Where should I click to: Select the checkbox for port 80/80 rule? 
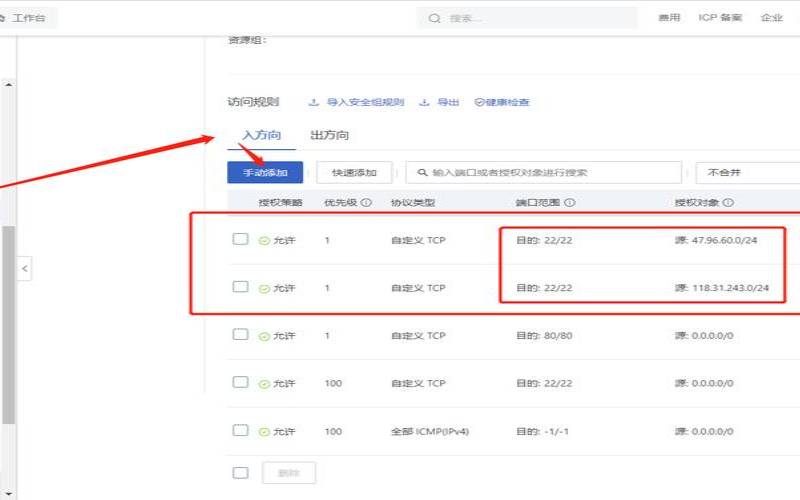pyautogui.click(x=240, y=335)
